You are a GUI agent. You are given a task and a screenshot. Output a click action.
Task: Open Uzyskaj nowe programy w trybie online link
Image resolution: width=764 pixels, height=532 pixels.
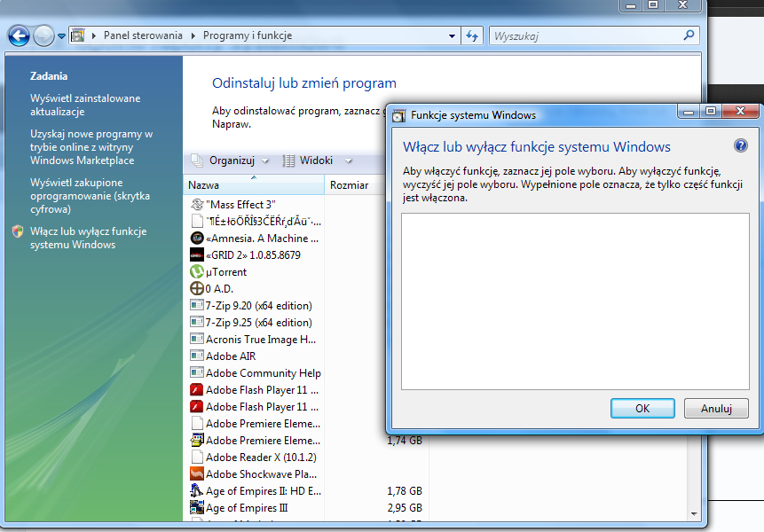click(x=91, y=147)
